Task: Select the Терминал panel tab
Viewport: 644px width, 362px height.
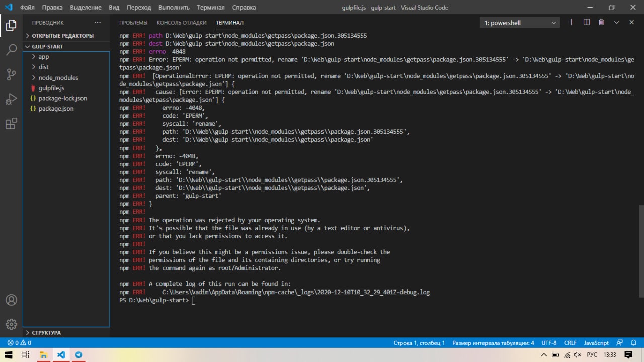Action: tap(229, 23)
